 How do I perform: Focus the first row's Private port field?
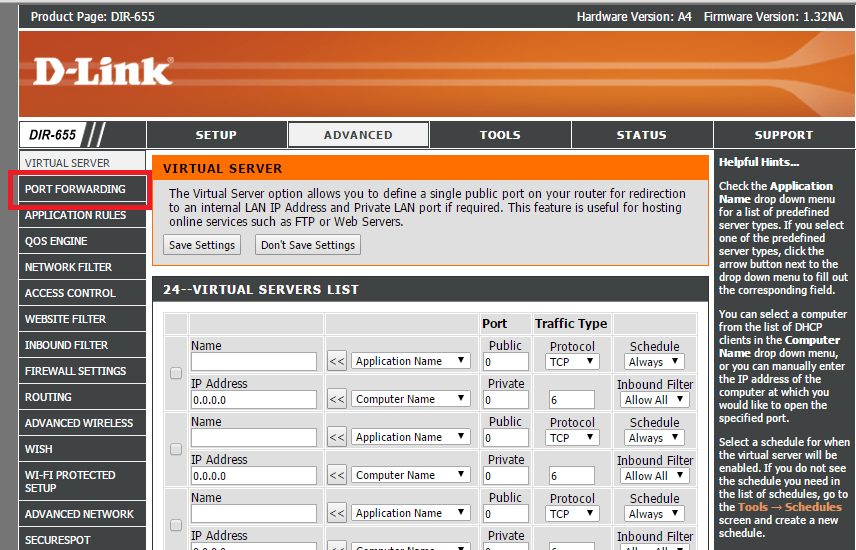(x=506, y=400)
